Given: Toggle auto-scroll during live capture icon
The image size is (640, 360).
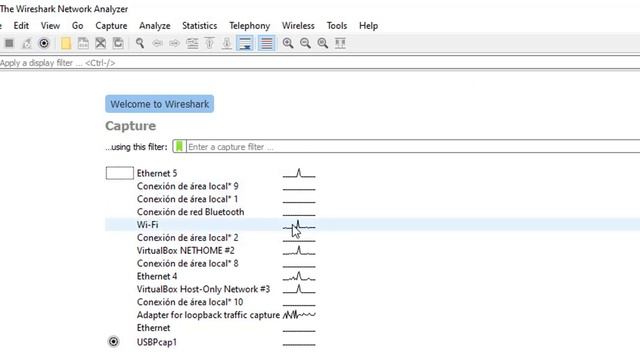Looking at the screenshot, I should [245, 43].
